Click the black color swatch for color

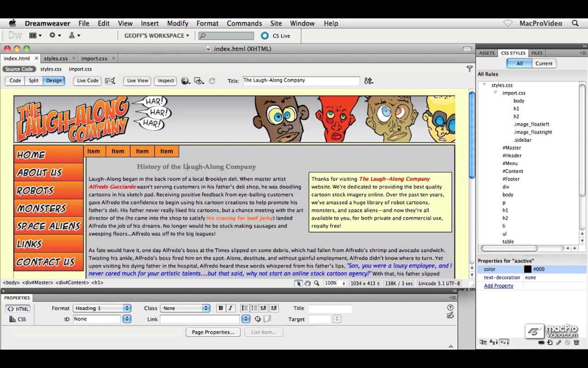[527, 270]
